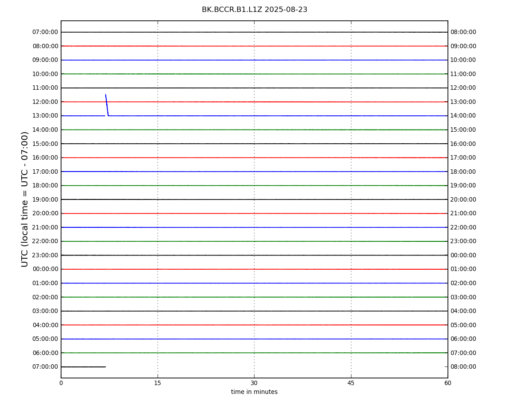The width and height of the screenshot is (509, 420).
Task: Select left-axis label 16:00:00
Action: (45, 158)
